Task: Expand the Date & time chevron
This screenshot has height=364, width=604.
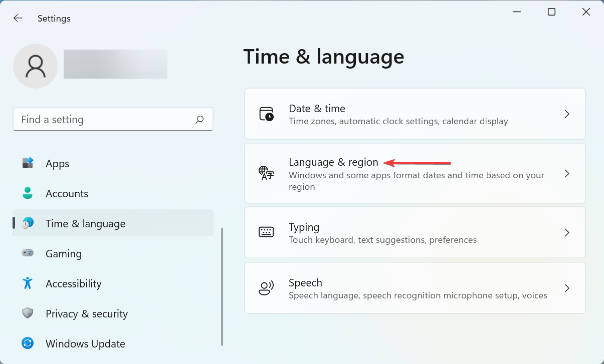Action: tap(567, 114)
